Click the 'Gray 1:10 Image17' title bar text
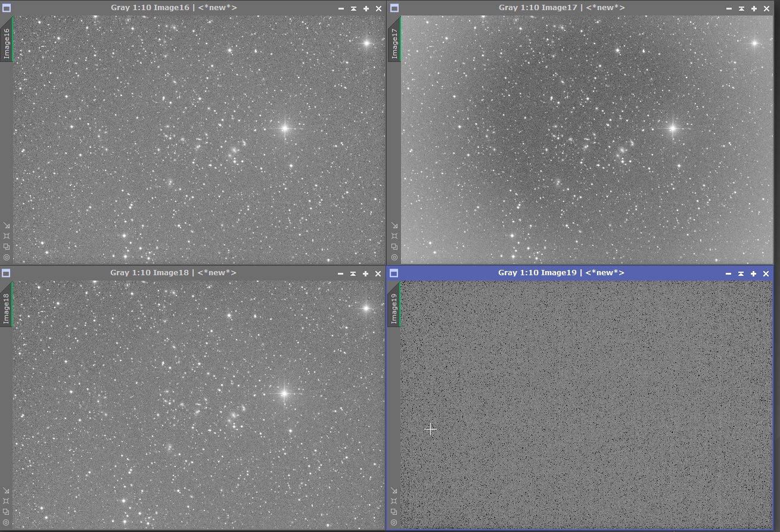The height and width of the screenshot is (532, 780). pyautogui.click(x=538, y=8)
